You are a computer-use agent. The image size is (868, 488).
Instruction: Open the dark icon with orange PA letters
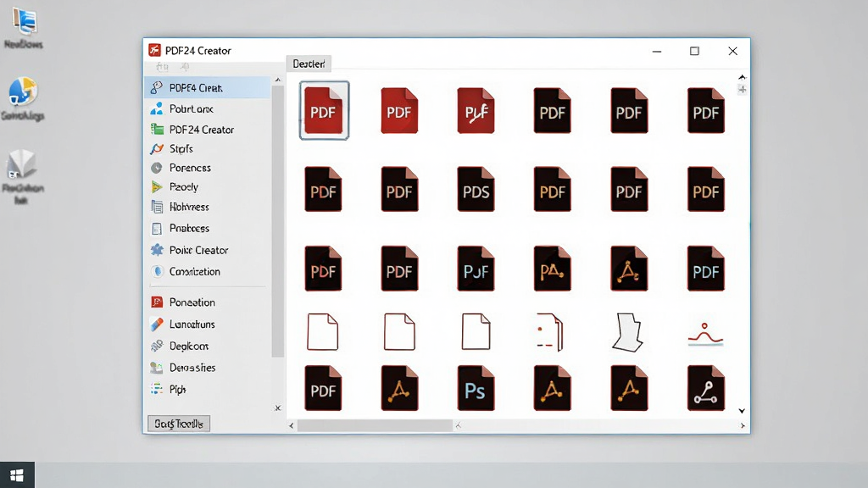[552, 269]
